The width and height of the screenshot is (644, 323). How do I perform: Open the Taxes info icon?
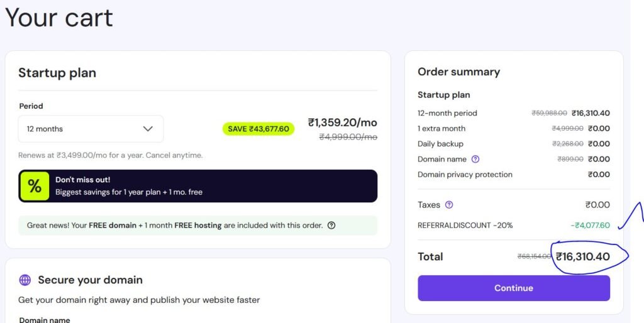click(x=449, y=205)
